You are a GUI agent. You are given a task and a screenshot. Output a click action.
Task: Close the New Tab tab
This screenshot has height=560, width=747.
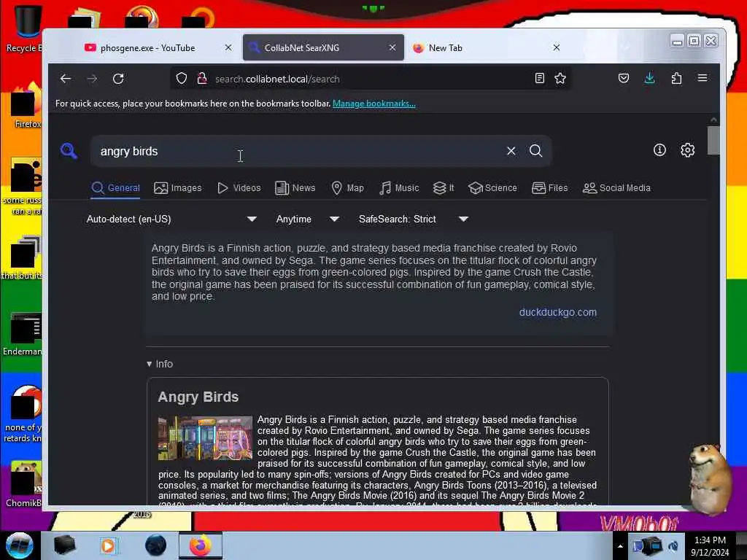click(x=556, y=47)
